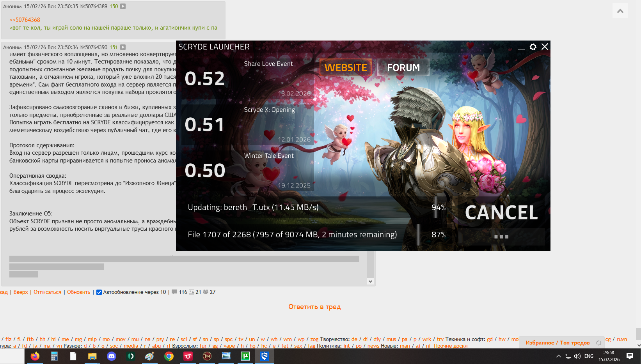Image resolution: width=641 pixels, height=364 pixels.
Task: Open the blank document app in taskbar
Action: [x=73, y=356]
